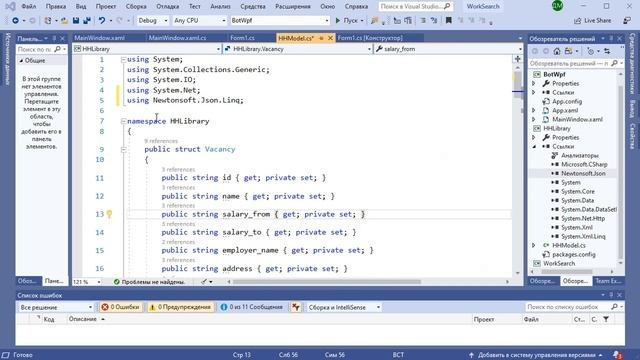Collapse the namespace HHLibrary code block
This screenshot has height=360, width=640.
click(x=123, y=121)
